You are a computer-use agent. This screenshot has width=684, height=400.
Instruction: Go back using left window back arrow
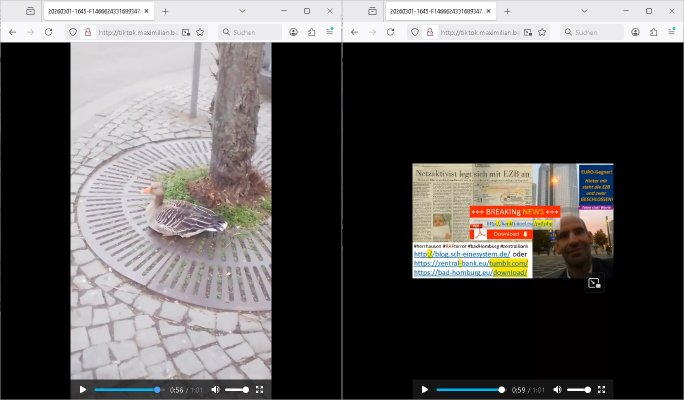12,32
